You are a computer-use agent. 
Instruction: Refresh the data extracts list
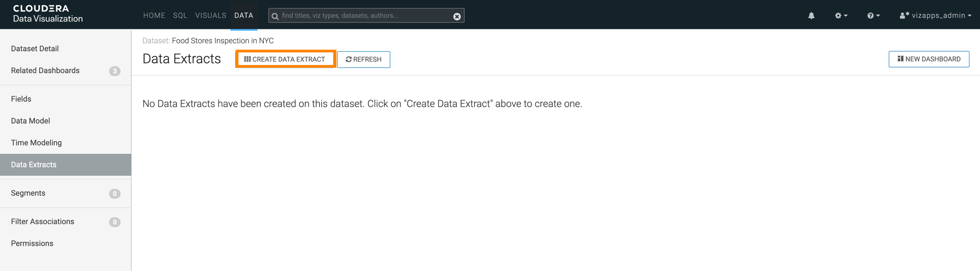point(363,60)
